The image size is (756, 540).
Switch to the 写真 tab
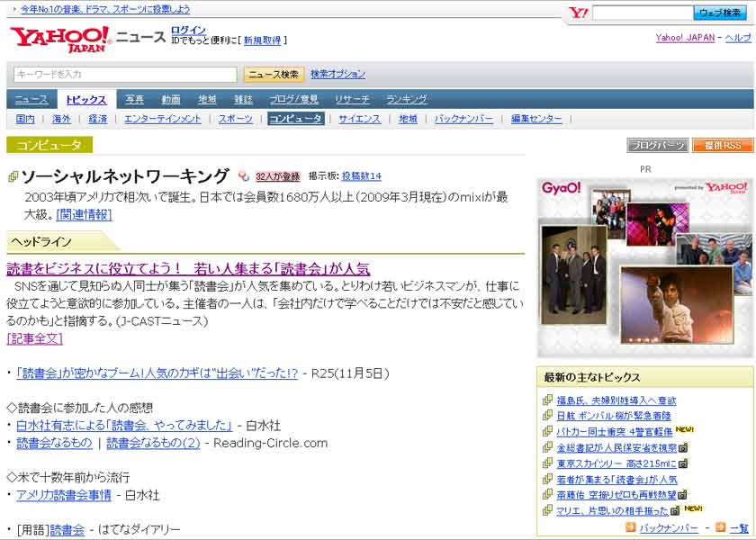134,100
